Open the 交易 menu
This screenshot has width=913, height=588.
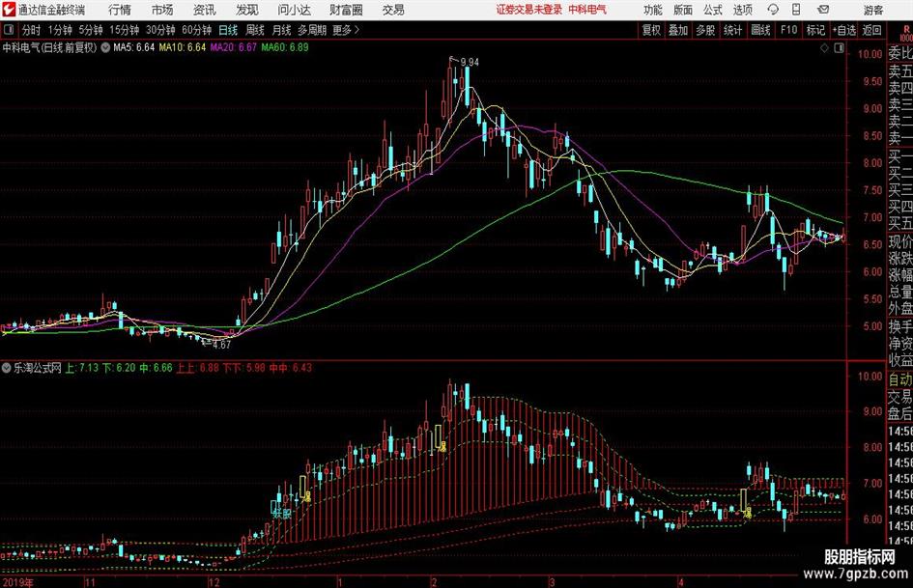393,10
